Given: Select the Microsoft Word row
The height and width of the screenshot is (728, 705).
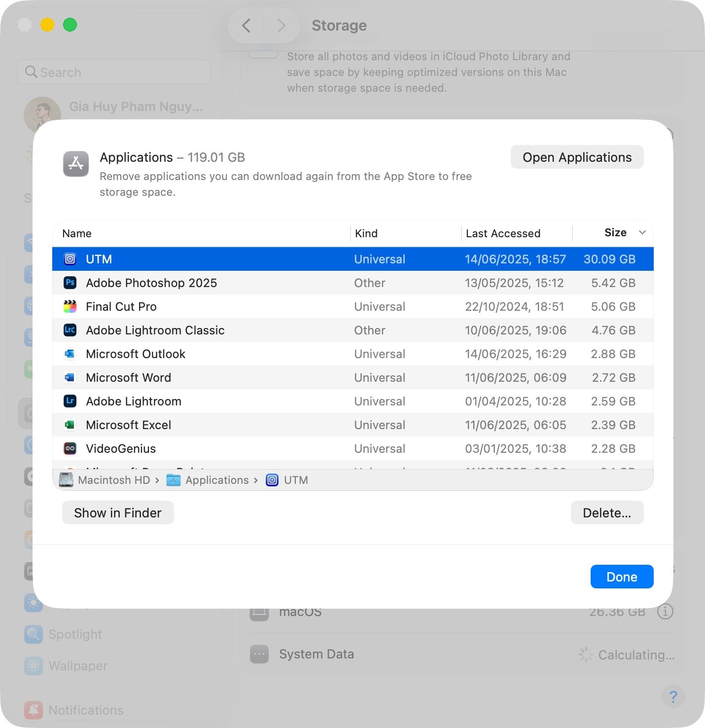Looking at the screenshot, I should pos(353,377).
